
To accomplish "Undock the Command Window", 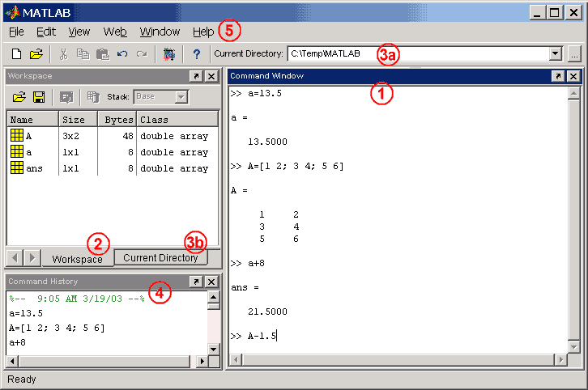I will point(558,76).
